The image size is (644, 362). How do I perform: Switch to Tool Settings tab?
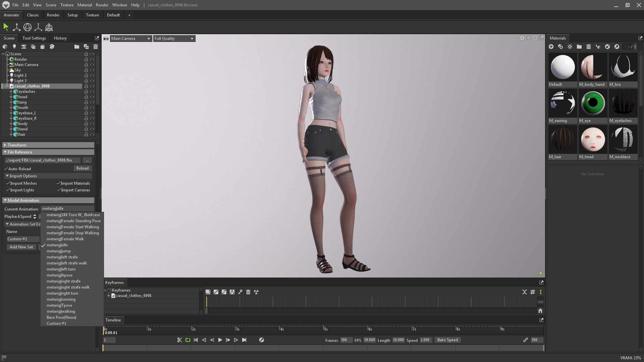[34, 38]
